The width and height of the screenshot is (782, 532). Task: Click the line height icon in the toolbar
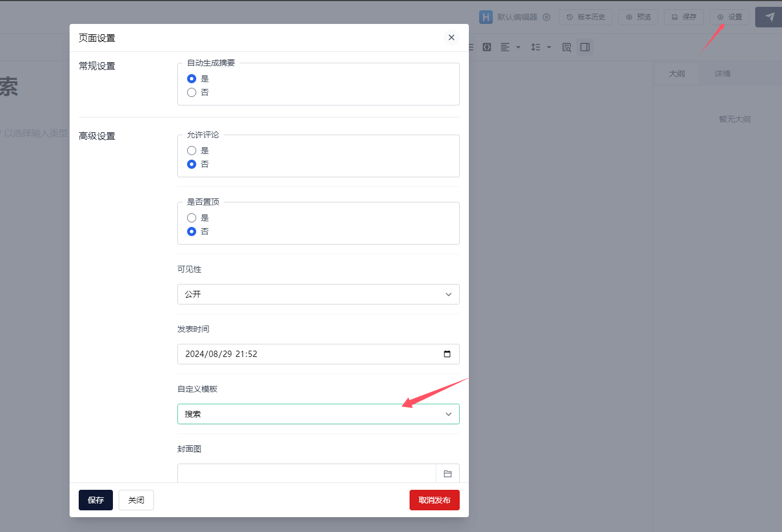pos(536,47)
